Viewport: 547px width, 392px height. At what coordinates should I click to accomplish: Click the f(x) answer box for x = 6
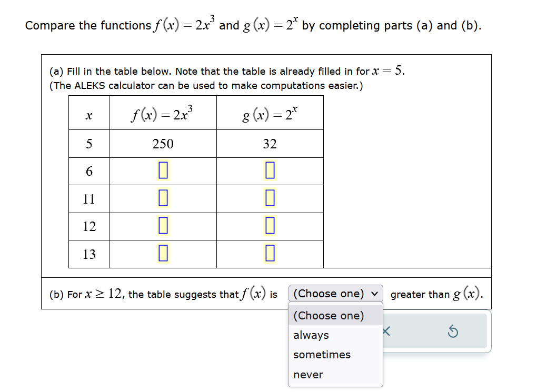pos(163,171)
